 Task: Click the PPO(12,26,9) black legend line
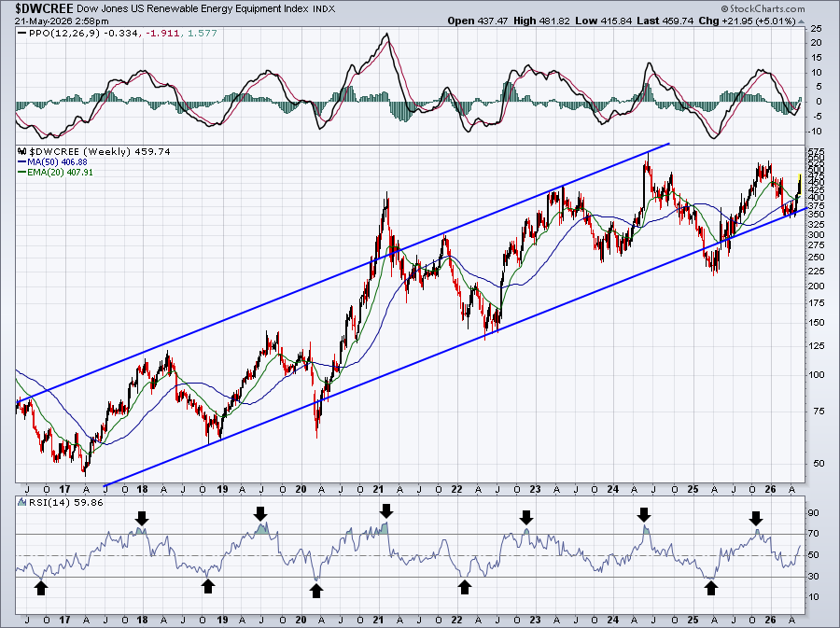22,34
